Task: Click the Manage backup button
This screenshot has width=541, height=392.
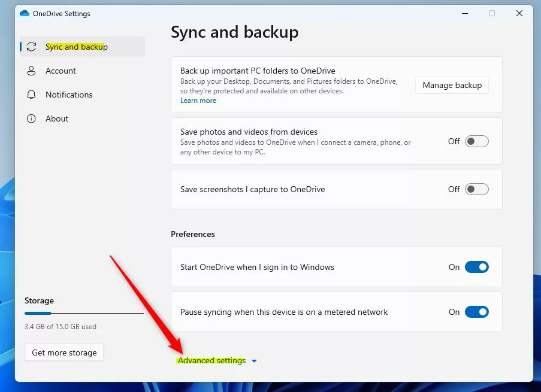Action: (x=452, y=85)
